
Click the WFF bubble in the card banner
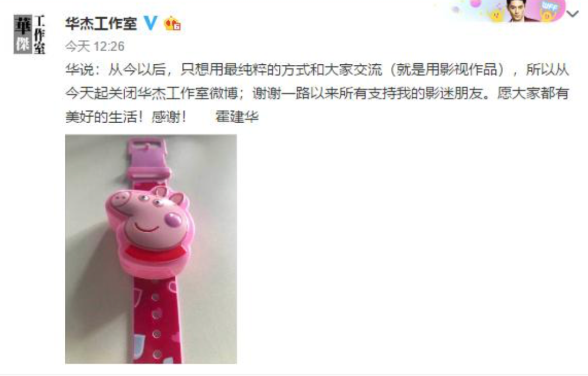(550, 7)
